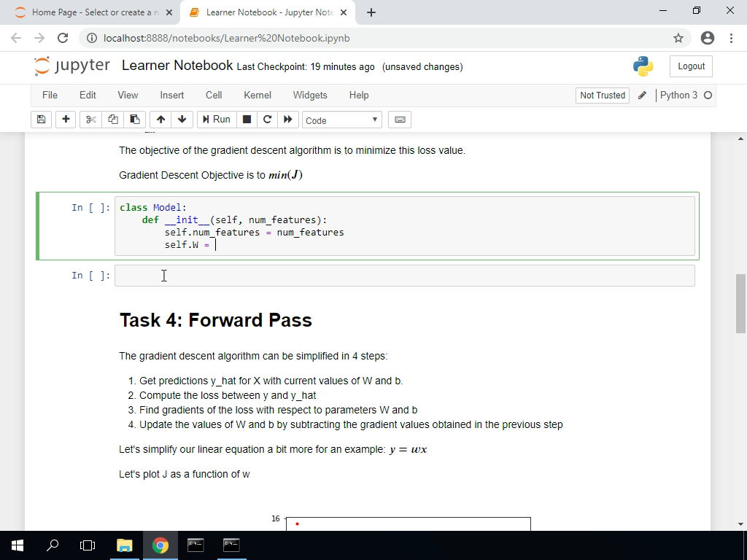Click Chrome icon on taskbar

tap(160, 545)
